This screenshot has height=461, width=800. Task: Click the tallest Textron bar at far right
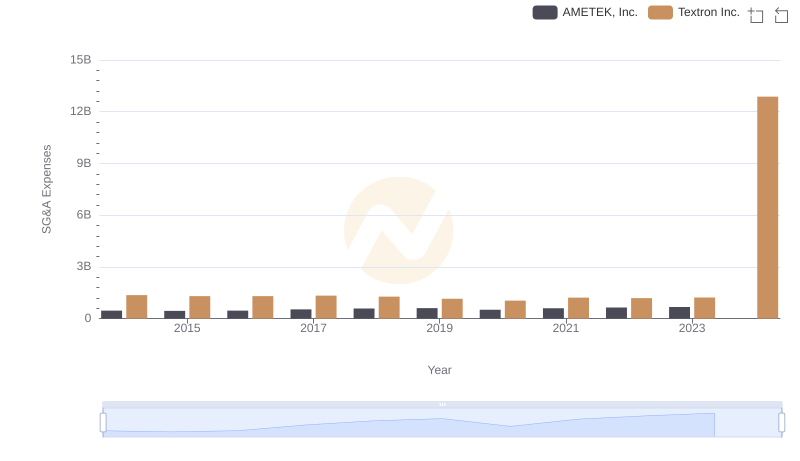767,208
